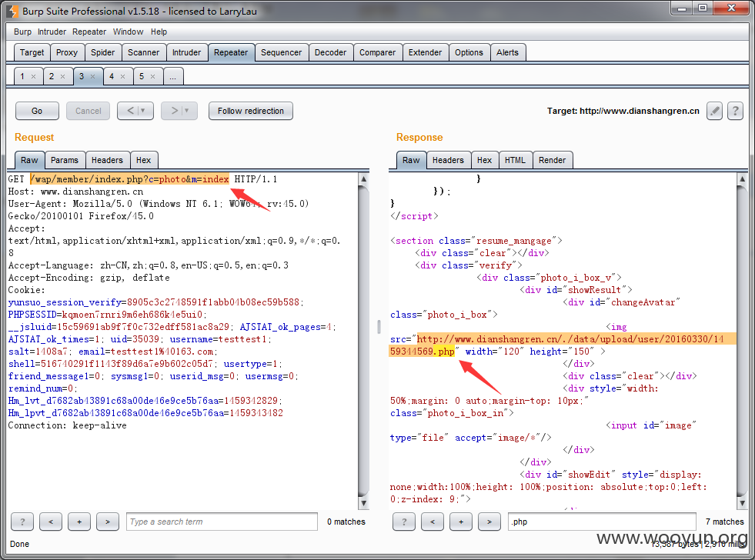This screenshot has height=560, width=755.
Task: Open the Help menu
Action: pyautogui.click(x=159, y=32)
